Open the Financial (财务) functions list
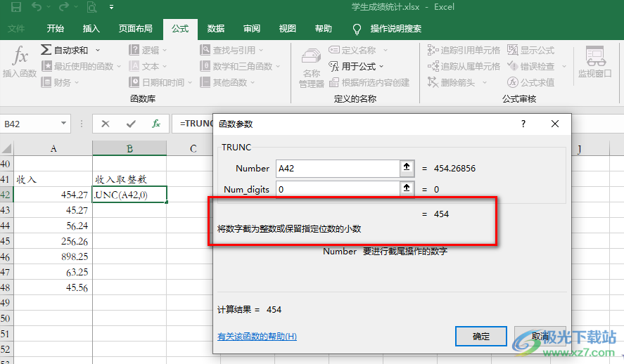624x364 pixels. pyautogui.click(x=60, y=83)
